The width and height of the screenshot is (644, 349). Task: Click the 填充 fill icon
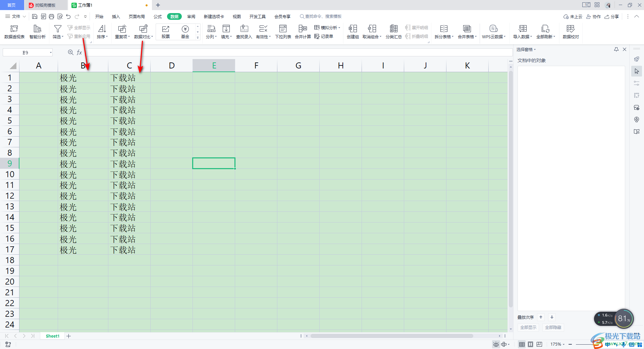226,29
